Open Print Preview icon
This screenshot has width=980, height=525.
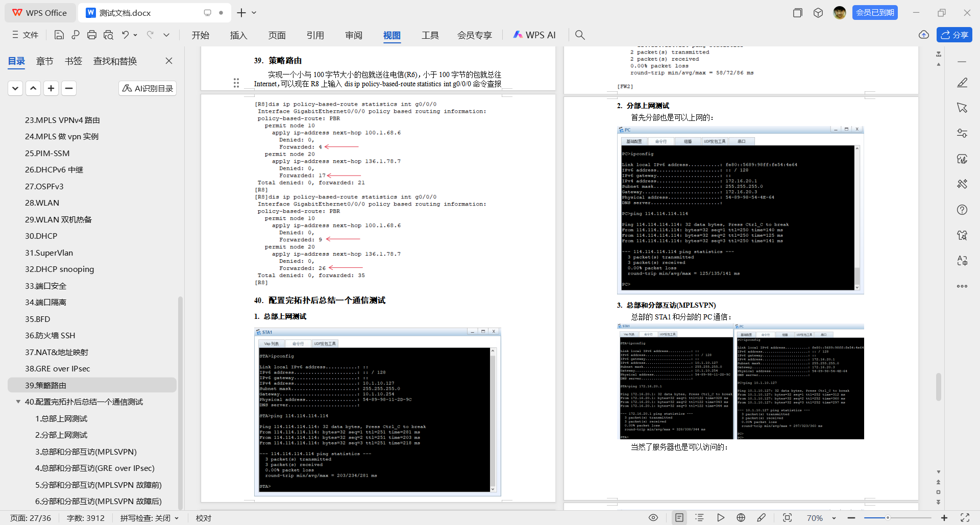click(x=108, y=35)
